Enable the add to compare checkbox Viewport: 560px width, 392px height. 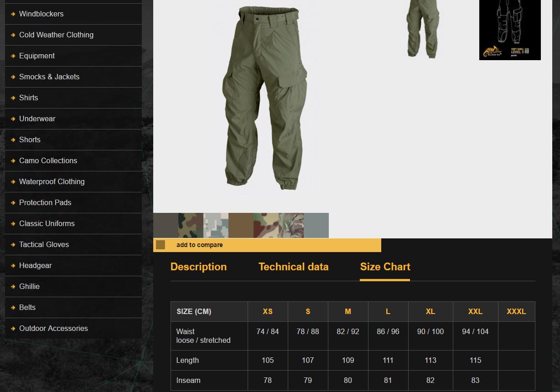coord(161,245)
